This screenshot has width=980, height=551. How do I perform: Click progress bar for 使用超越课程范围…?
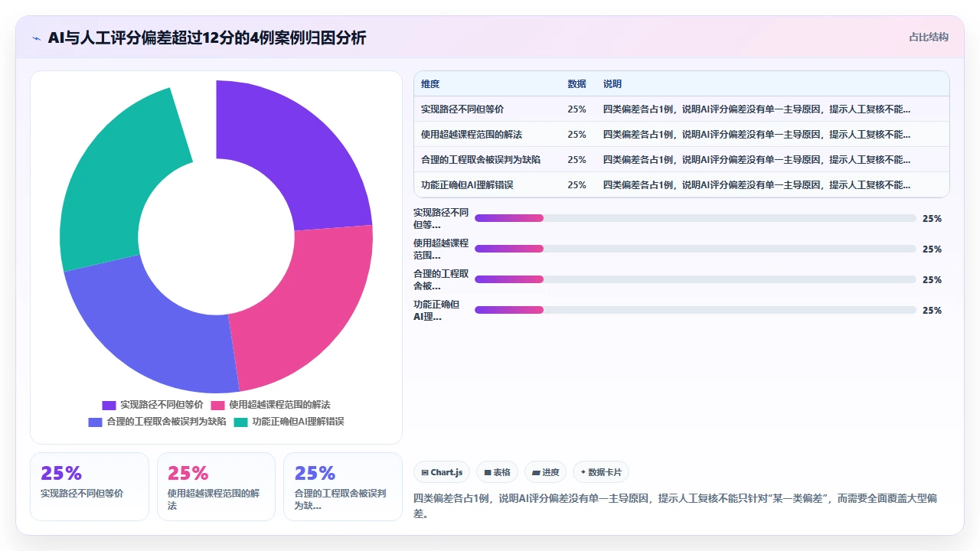[x=695, y=249]
